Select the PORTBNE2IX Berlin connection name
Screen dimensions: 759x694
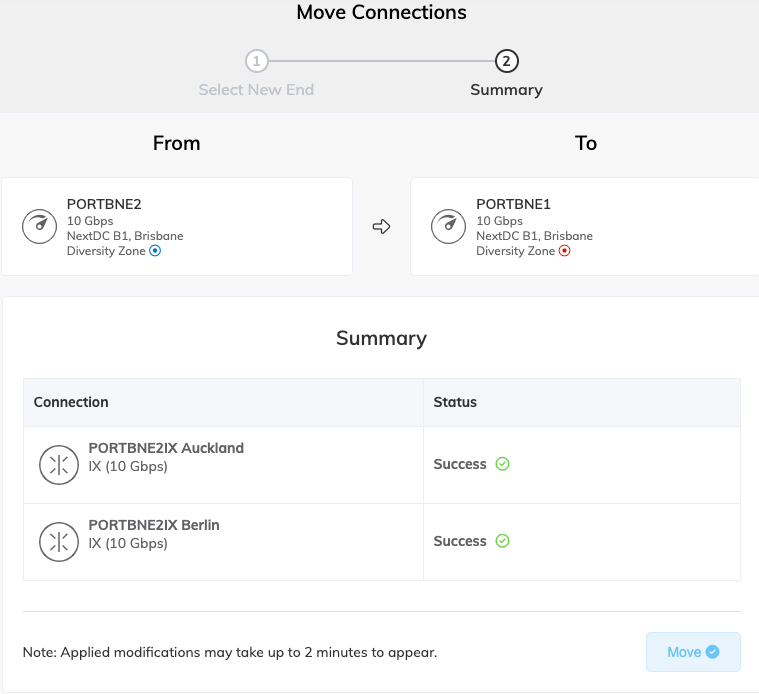pyautogui.click(x=154, y=525)
